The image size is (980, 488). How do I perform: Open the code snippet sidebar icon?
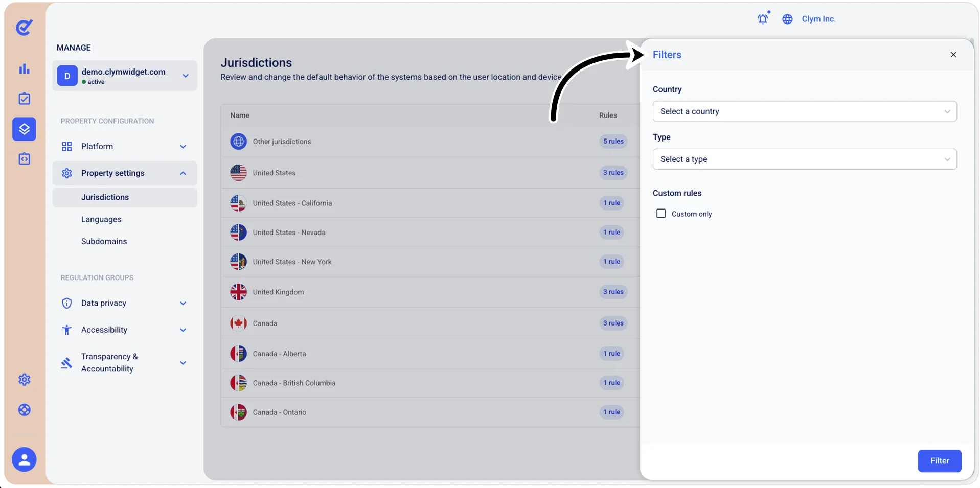click(x=24, y=159)
